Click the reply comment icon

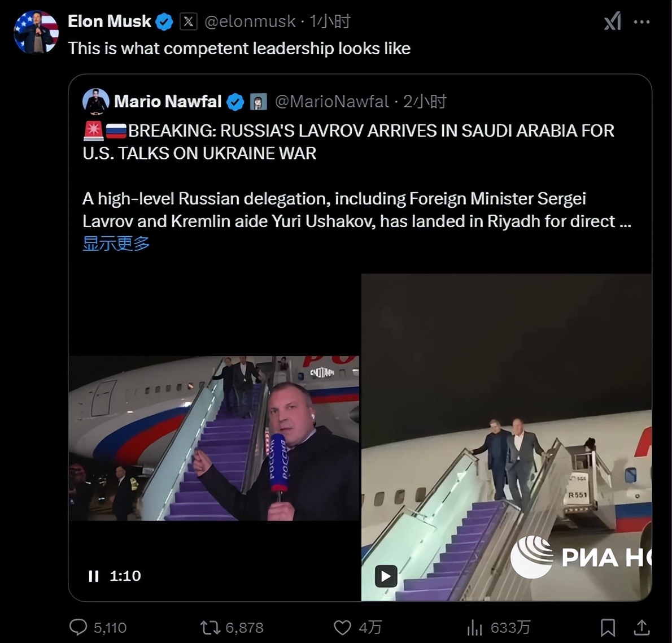78,627
